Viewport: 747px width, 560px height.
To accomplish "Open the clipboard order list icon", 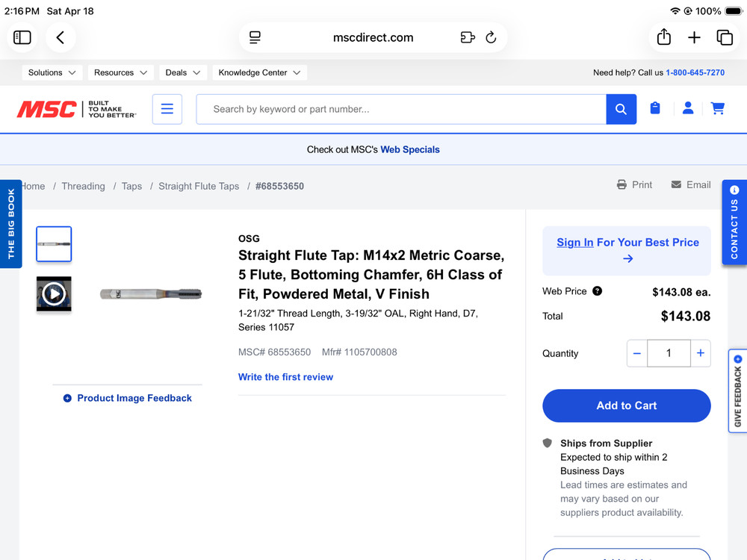I will coord(655,109).
